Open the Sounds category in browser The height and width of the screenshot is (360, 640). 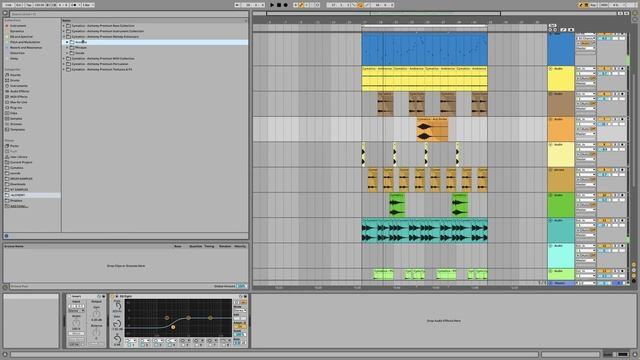click(15, 75)
